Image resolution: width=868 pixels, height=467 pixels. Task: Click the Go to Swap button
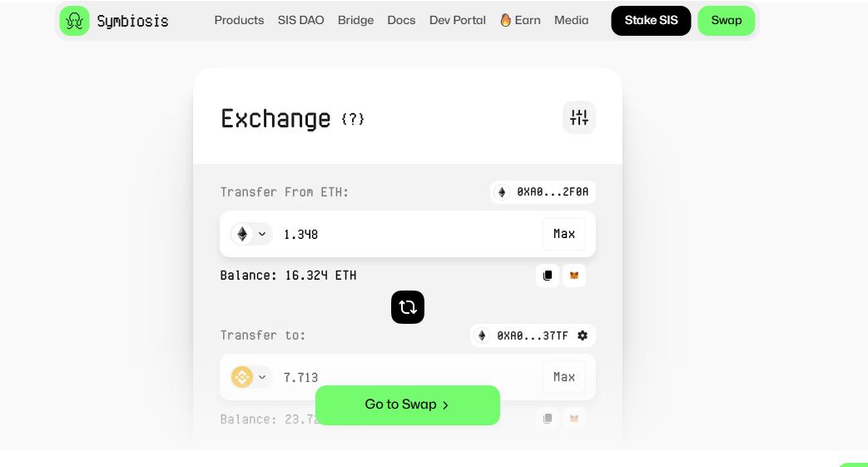point(408,405)
